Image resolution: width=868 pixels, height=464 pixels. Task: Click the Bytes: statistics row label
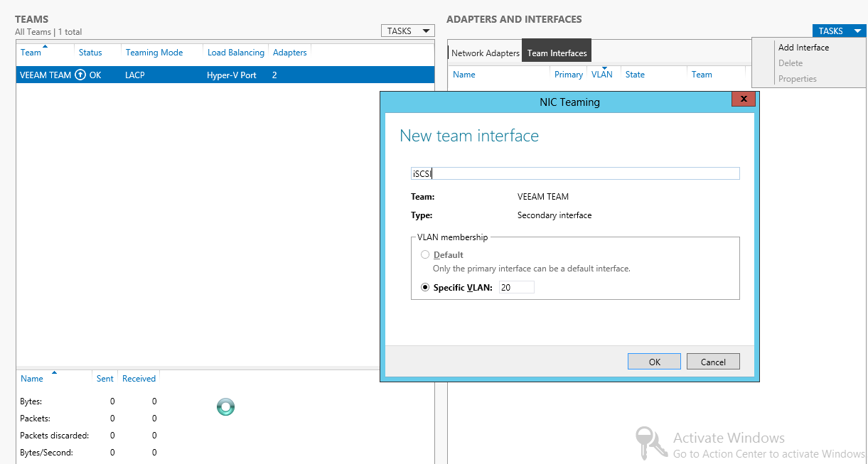(31, 401)
